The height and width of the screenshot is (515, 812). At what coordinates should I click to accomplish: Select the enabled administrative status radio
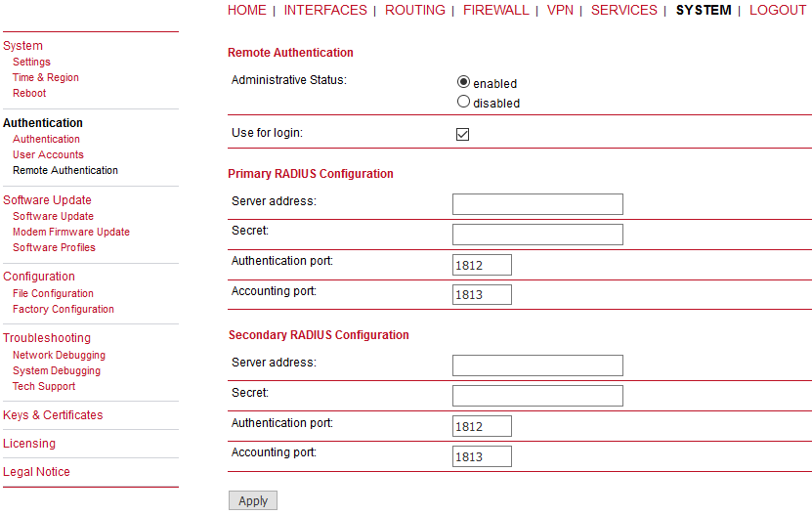tap(463, 83)
